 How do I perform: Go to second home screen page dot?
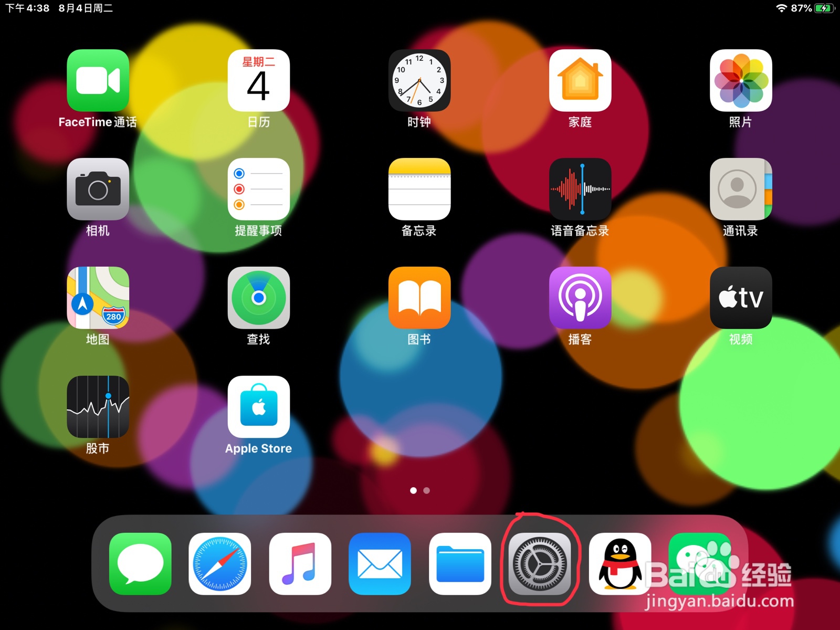[426, 490]
